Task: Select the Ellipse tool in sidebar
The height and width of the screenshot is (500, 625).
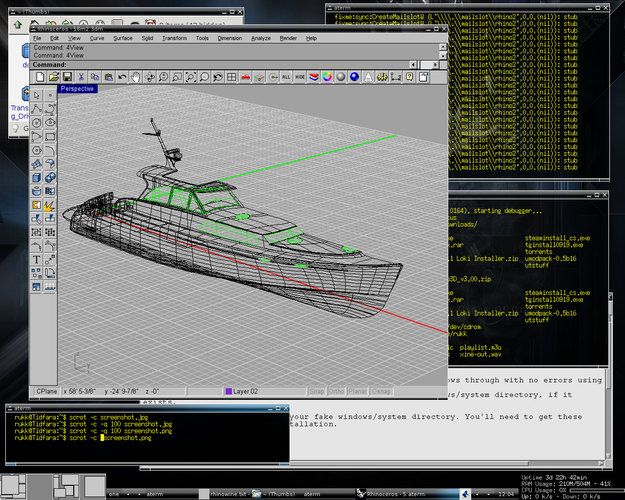Action: point(50,123)
